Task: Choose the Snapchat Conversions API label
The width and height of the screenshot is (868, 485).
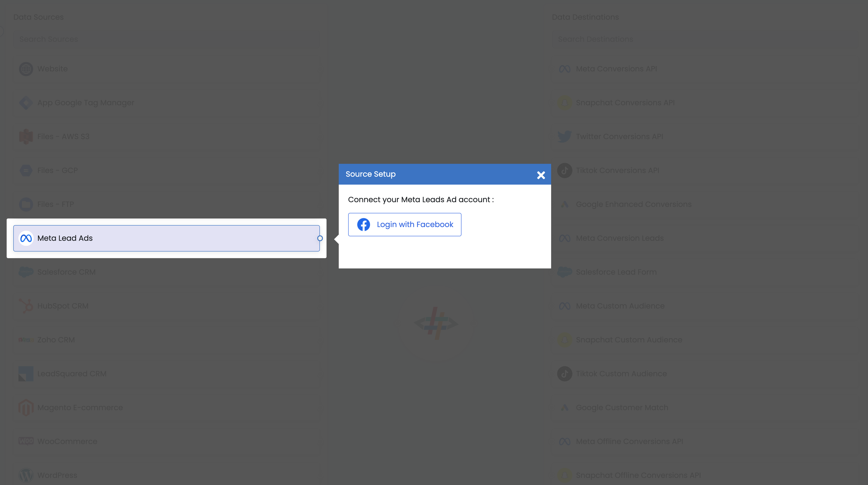Action: click(x=625, y=103)
